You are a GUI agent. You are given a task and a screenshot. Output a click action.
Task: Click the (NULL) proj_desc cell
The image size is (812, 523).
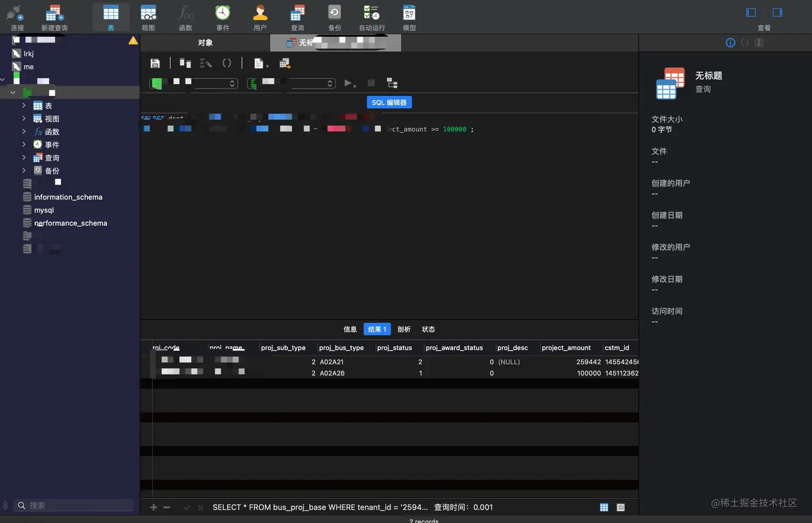pos(509,362)
